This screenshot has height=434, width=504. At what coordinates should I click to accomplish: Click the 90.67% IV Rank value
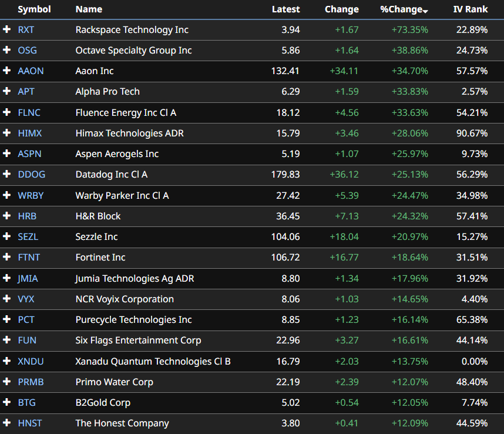(472, 133)
